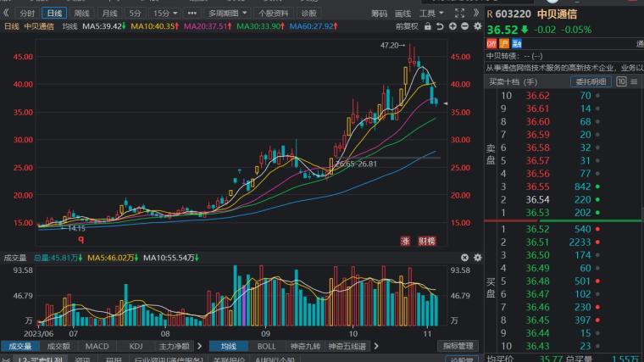This screenshot has width=644, height=362.
Task: Expand the 15分 period dropdown
Action: (165, 14)
